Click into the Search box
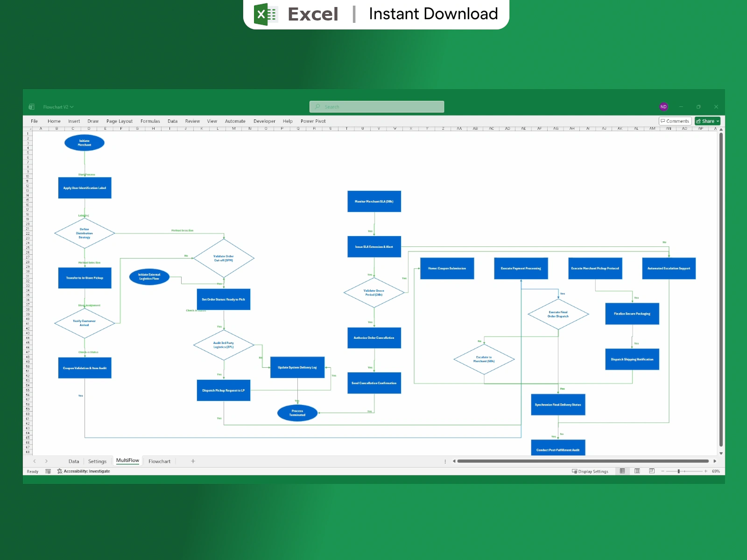Image resolution: width=747 pixels, height=560 pixels. click(x=376, y=107)
